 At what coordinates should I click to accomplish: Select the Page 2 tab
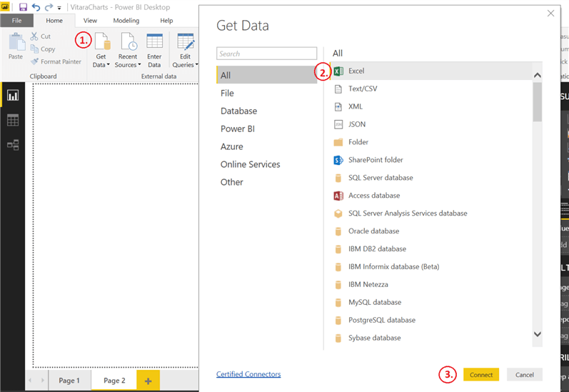pos(114,381)
